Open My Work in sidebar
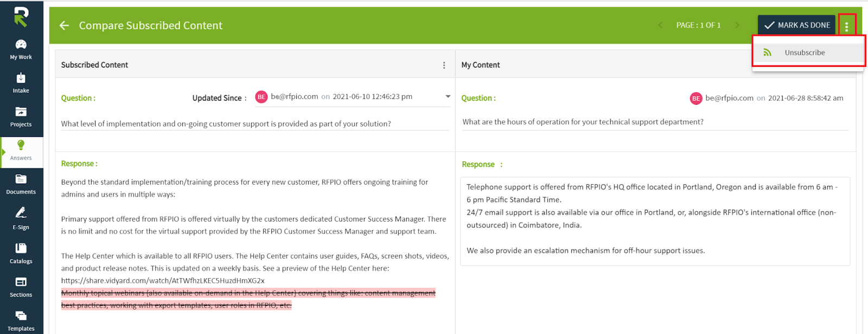868x334 pixels. click(x=21, y=49)
